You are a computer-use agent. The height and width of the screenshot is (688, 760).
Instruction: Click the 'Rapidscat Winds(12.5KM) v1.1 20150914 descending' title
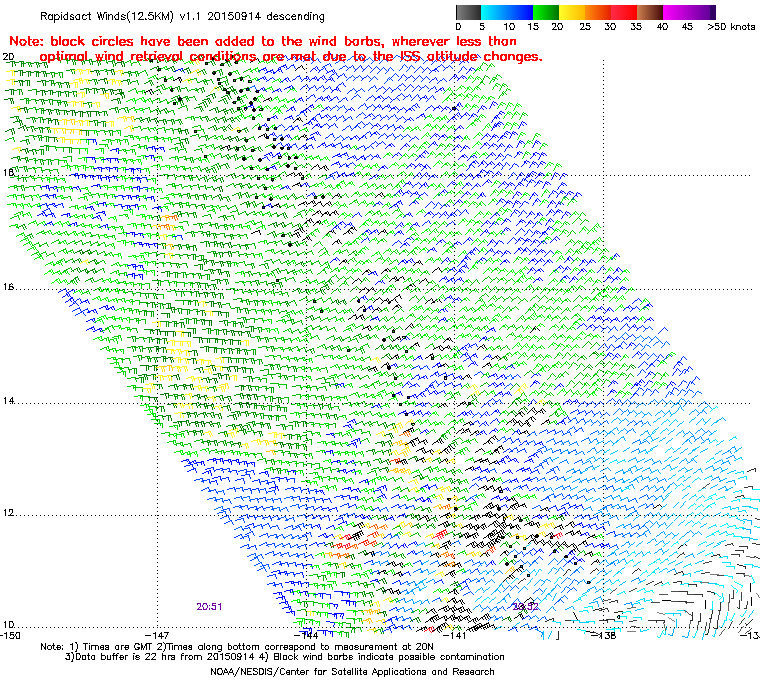pos(182,16)
